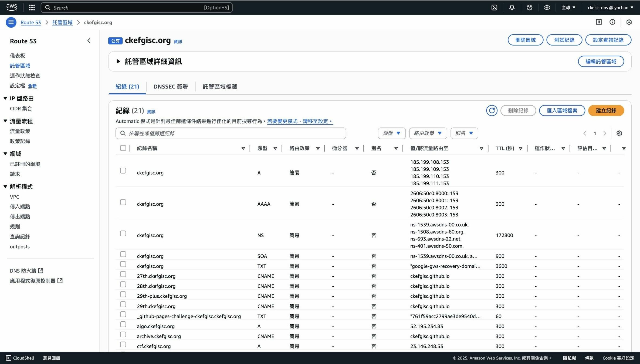Open the help question mark menu
Image resolution: width=640 pixels, height=364 pixels.
pyautogui.click(x=529, y=8)
